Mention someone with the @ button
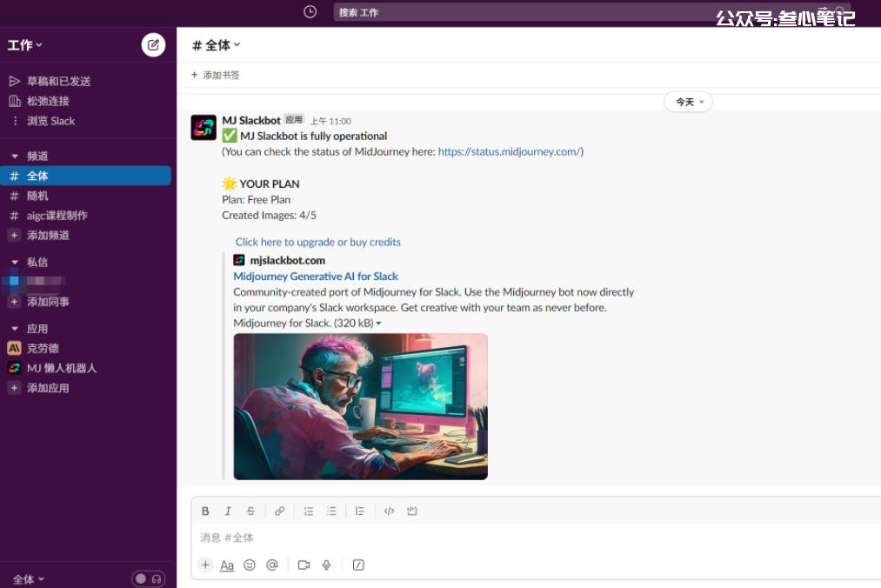 coord(272,565)
